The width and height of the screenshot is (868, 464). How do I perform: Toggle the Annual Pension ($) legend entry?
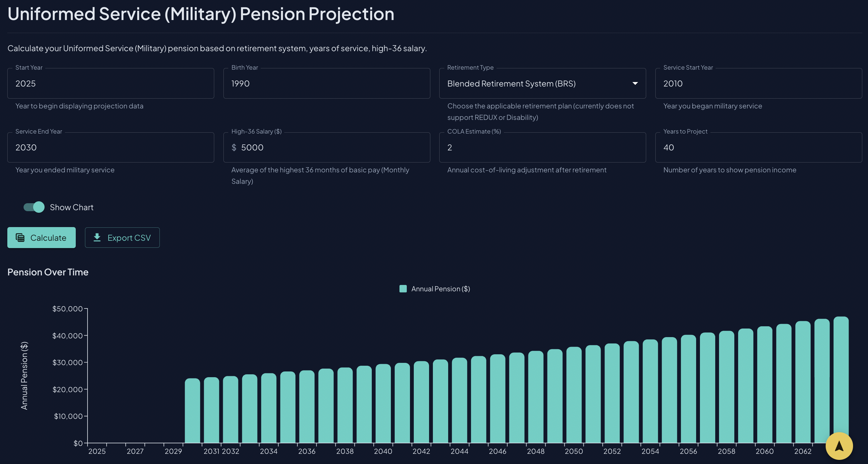click(x=434, y=288)
